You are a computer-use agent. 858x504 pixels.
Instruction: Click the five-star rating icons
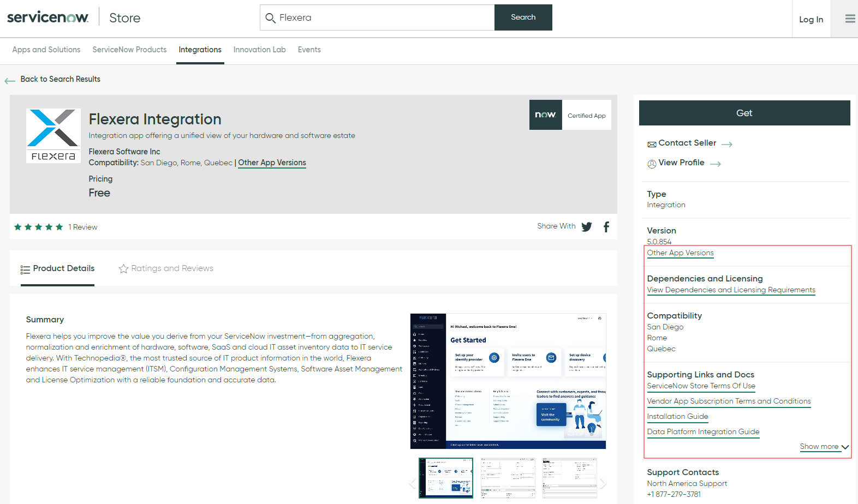(x=38, y=227)
